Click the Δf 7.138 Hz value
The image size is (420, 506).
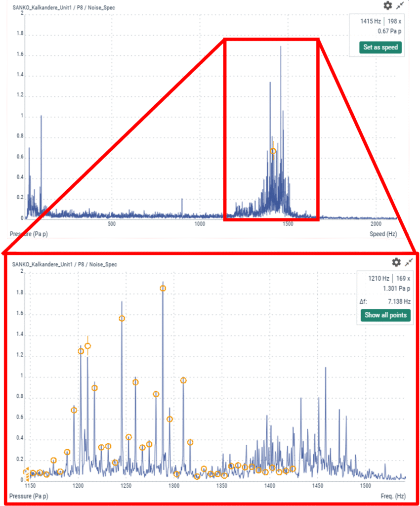coord(397,301)
